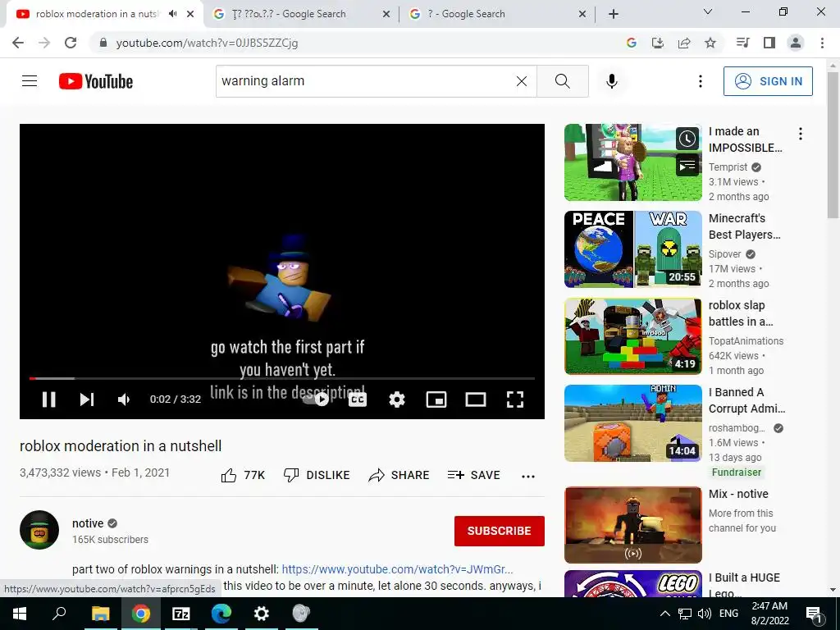Add 'I made an IMPOSSIBLE' video to queue
Viewport: 840px width, 630px height.
pos(687,165)
